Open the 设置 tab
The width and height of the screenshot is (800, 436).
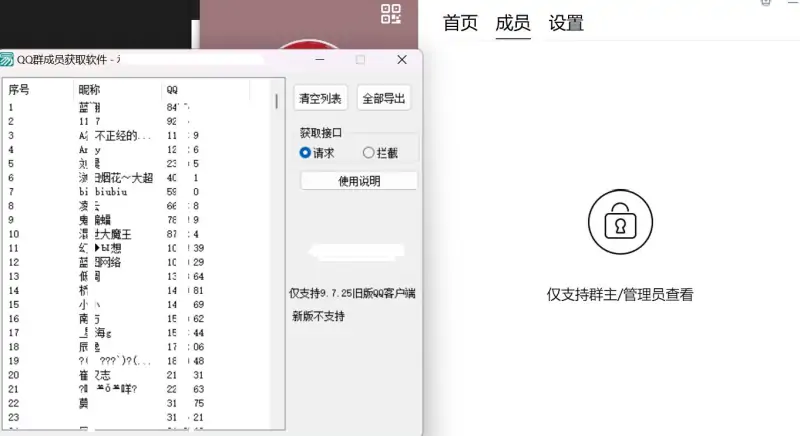[566, 23]
